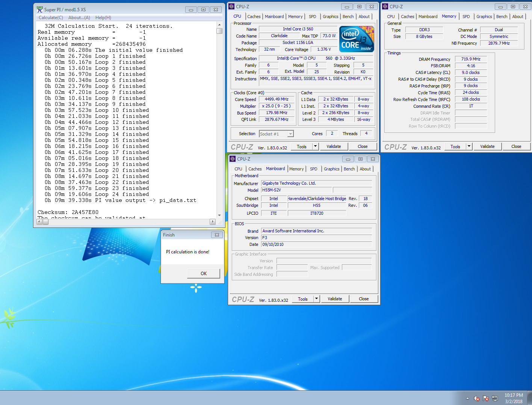Click the CPU-Z icon in the Memory tab window

385,6
